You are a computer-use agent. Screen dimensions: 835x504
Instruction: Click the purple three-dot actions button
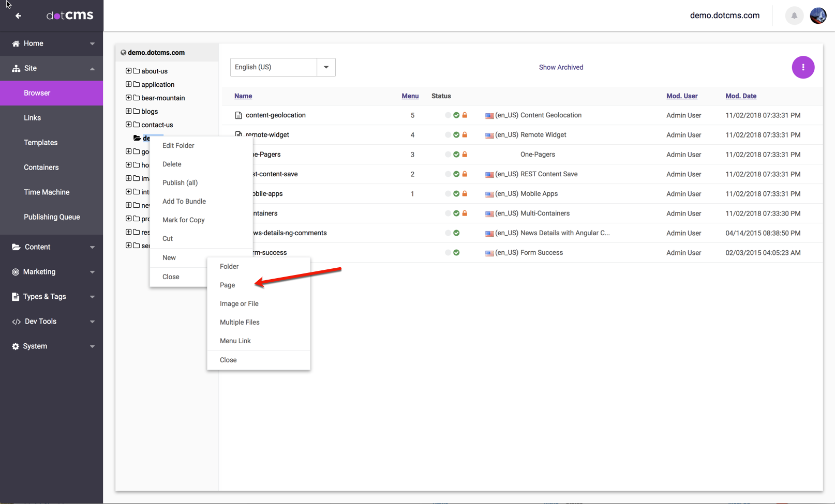click(802, 67)
